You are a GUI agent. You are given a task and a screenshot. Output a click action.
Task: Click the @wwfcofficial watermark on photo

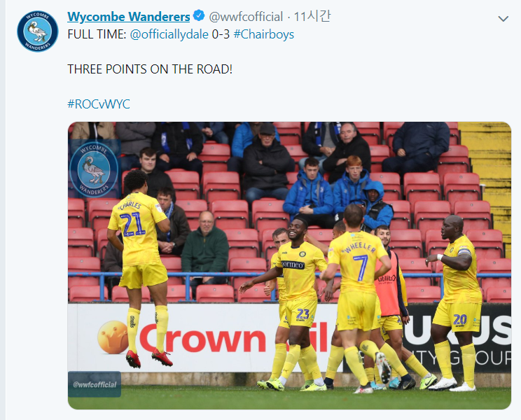(95, 384)
